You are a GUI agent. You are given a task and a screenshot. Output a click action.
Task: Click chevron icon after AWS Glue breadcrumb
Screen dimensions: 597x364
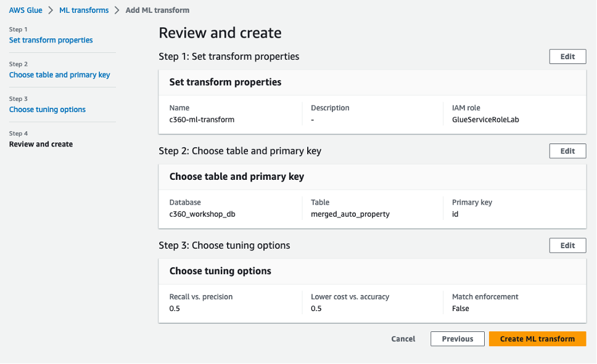(x=51, y=10)
